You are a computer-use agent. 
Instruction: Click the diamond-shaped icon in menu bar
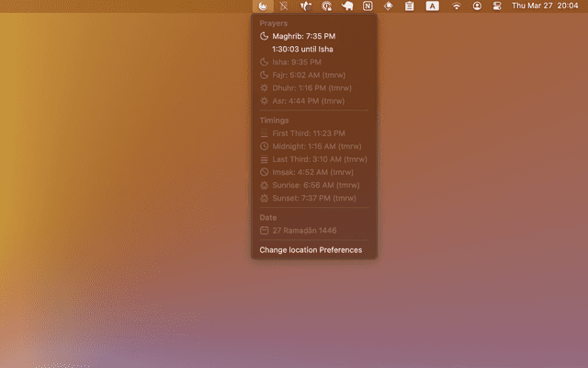pyautogui.click(x=389, y=6)
